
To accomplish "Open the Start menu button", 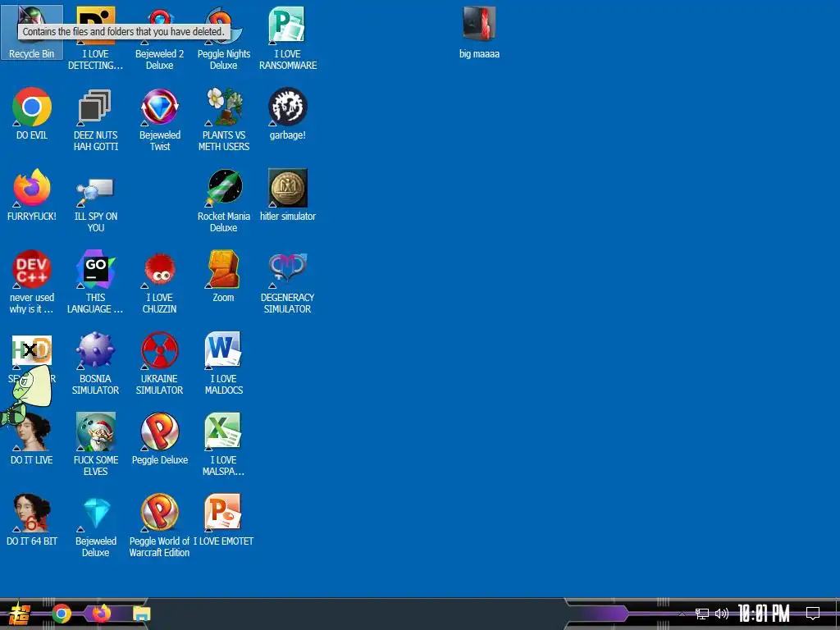I will pos(20,614).
